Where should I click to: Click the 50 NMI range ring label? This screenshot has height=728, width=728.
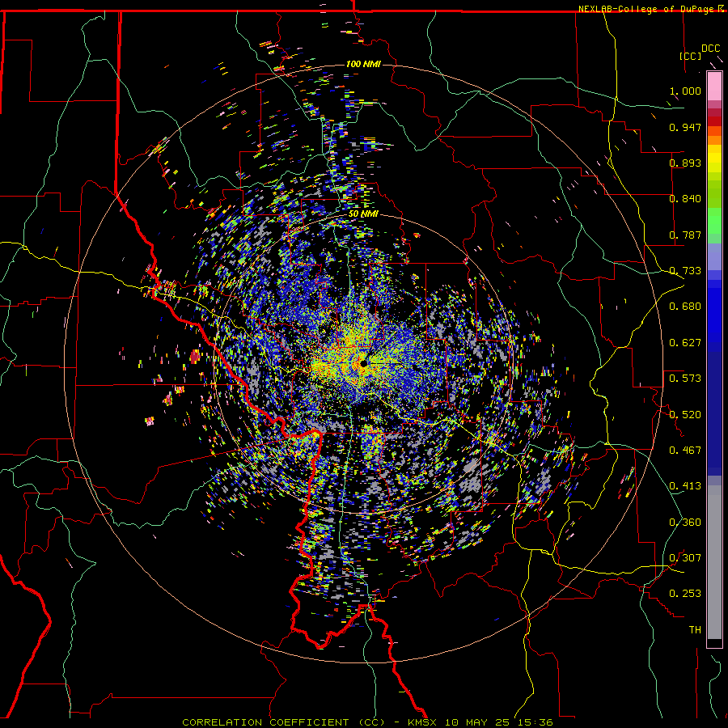[x=363, y=214]
